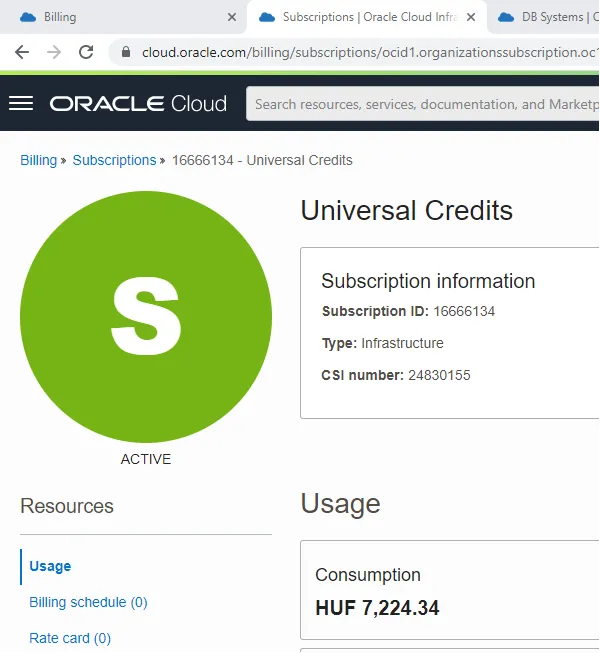Click the browser forward arrow

click(x=54, y=52)
